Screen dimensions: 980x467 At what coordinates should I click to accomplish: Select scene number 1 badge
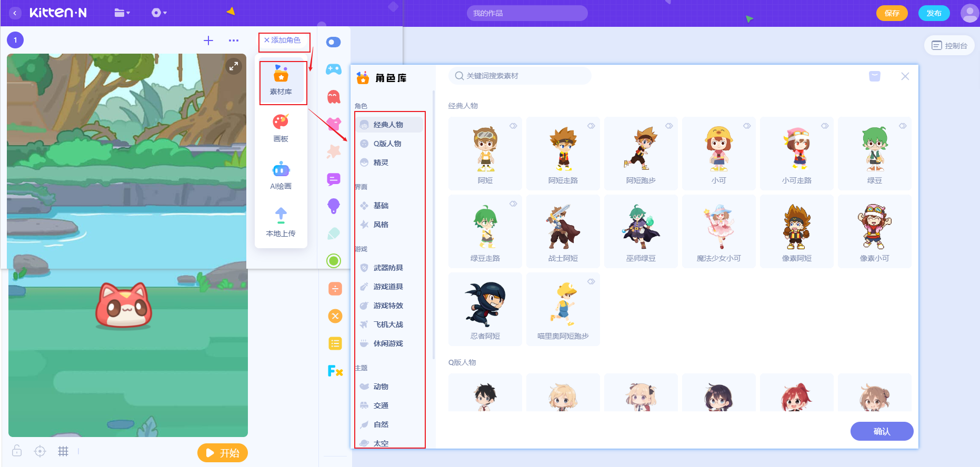point(15,40)
